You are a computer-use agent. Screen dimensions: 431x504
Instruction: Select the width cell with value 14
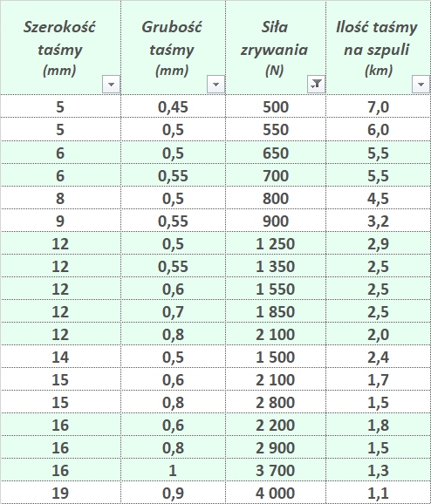(x=60, y=357)
